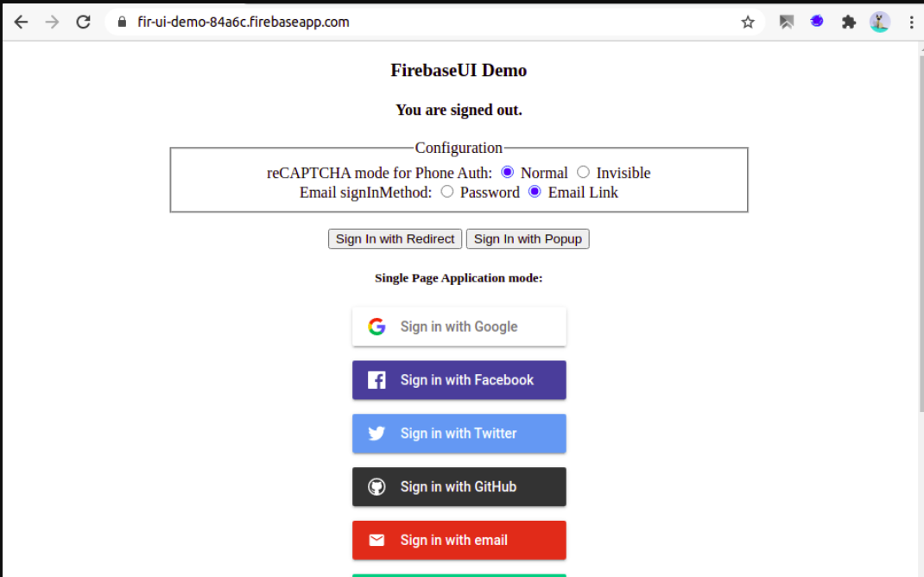Viewport: 924px width, 577px height.
Task: Click Sign In with Redirect
Action: click(395, 238)
